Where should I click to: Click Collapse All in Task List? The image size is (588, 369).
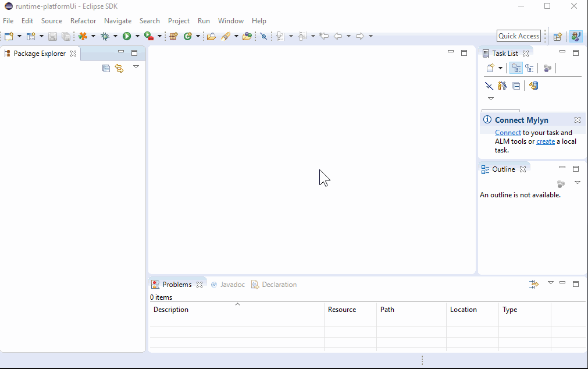click(516, 86)
